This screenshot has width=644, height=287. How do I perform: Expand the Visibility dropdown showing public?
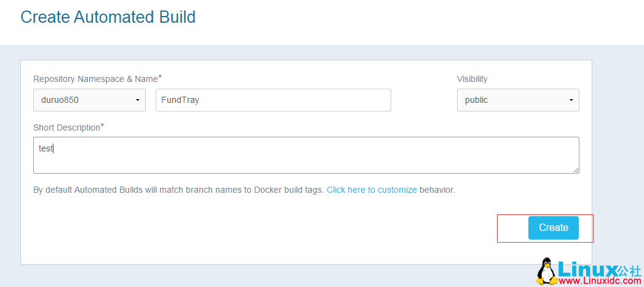point(517,100)
